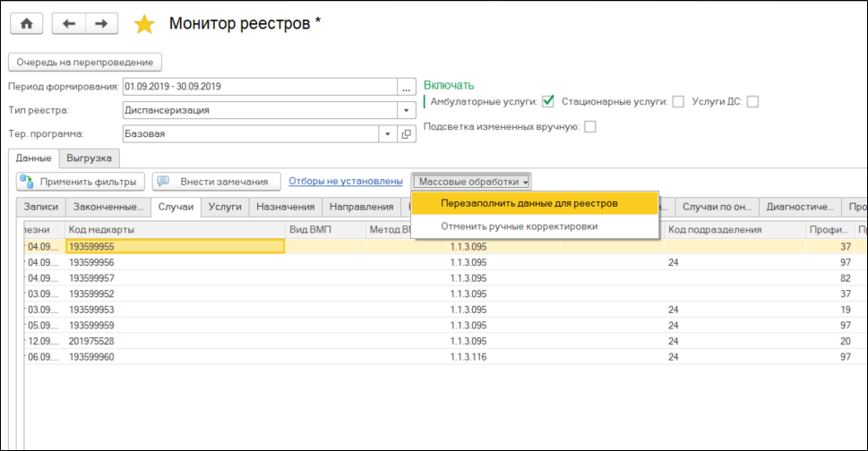Image resolution: width=868 pixels, height=451 pixels.
Task: Go back with the left arrow
Action: [69, 24]
